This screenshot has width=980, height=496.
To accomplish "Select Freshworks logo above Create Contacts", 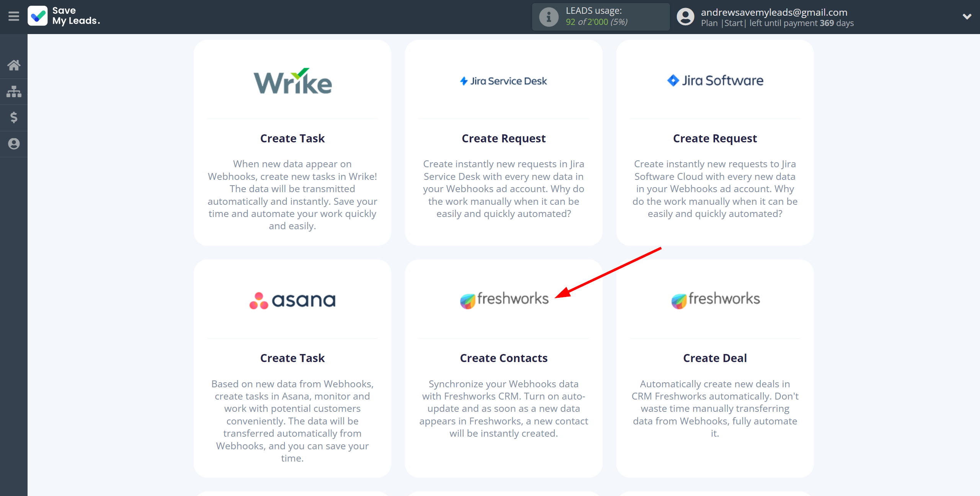I will tap(504, 300).
